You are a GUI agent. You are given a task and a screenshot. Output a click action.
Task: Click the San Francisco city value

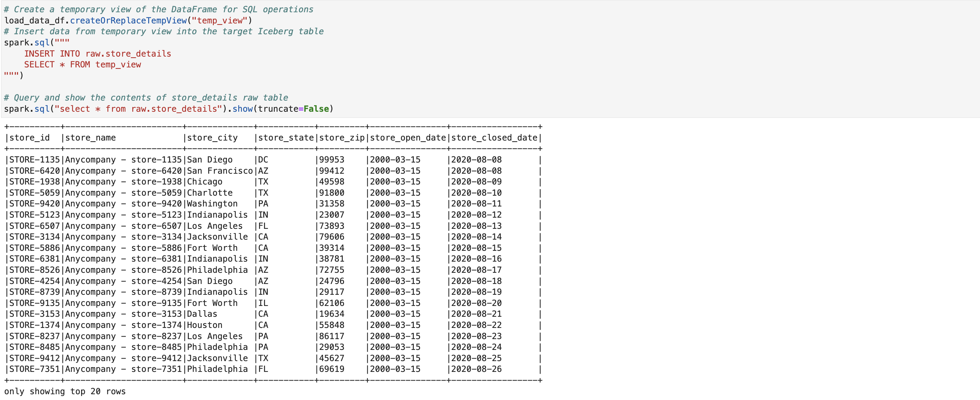pos(219,171)
